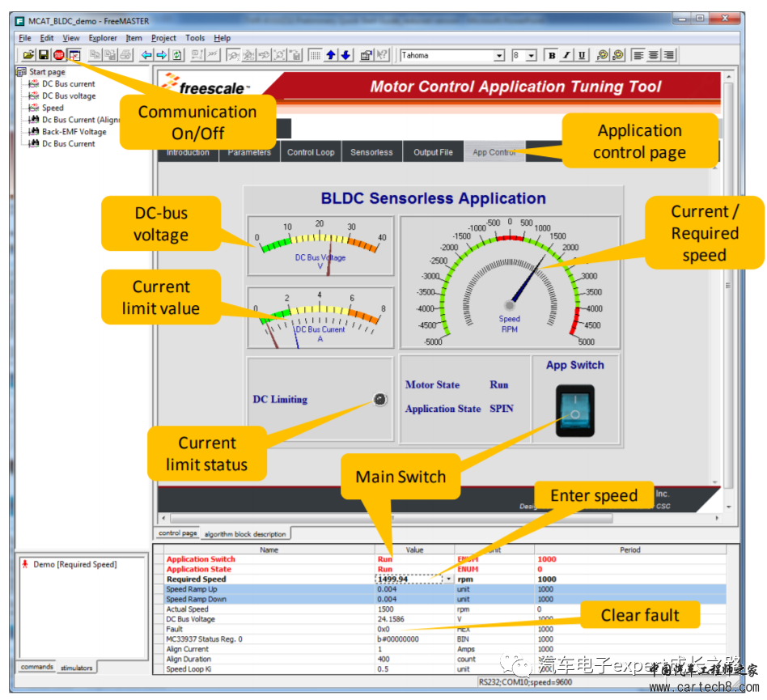
Task: Click the Align Duration value 400
Action: (x=415, y=659)
